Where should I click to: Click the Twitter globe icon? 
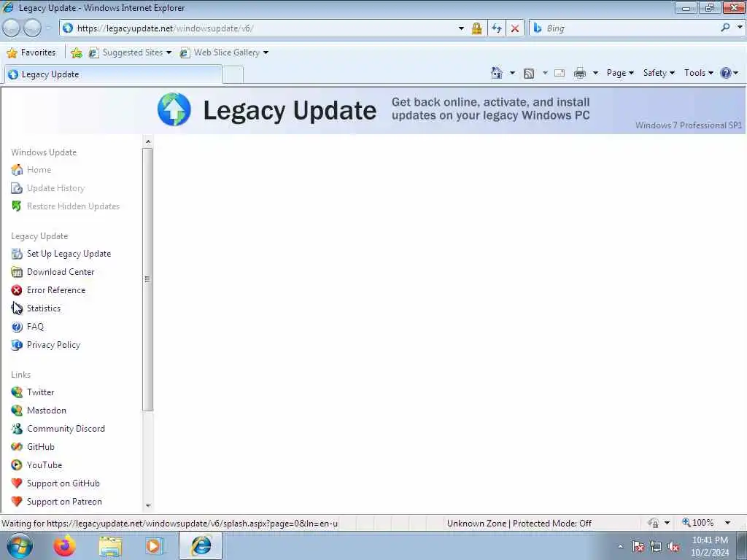click(17, 392)
